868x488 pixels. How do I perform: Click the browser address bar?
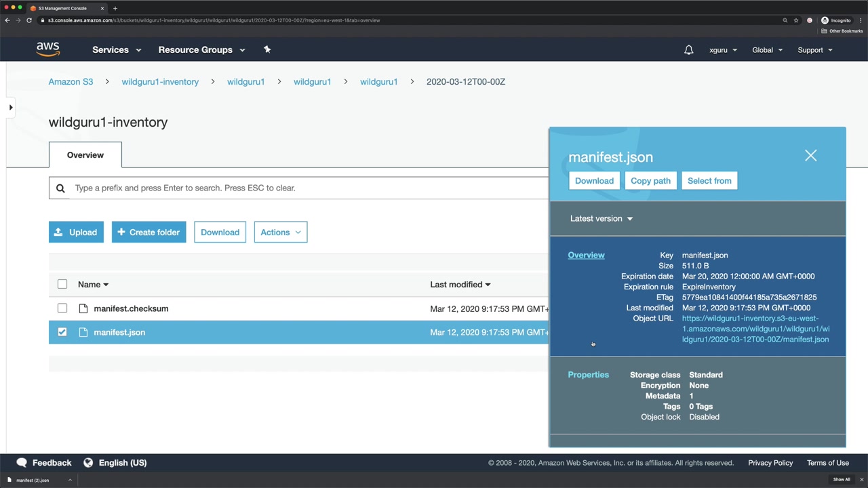click(407, 20)
